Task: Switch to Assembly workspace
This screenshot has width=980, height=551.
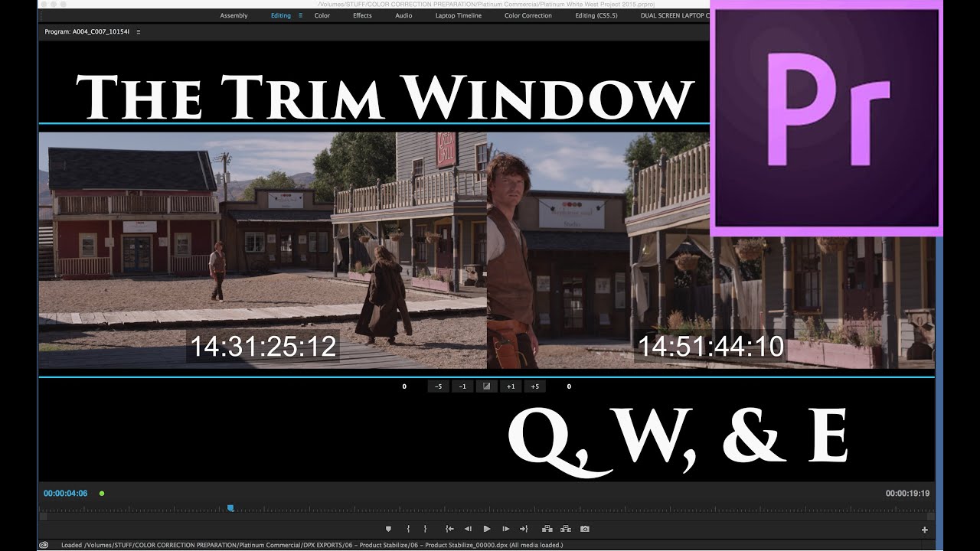Action: click(234, 15)
